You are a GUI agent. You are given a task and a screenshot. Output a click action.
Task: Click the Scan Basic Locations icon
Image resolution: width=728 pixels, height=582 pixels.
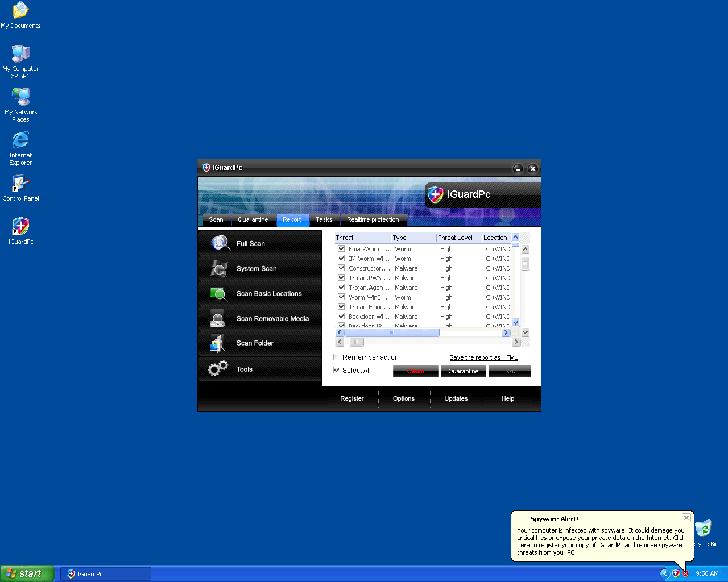pyautogui.click(x=219, y=294)
